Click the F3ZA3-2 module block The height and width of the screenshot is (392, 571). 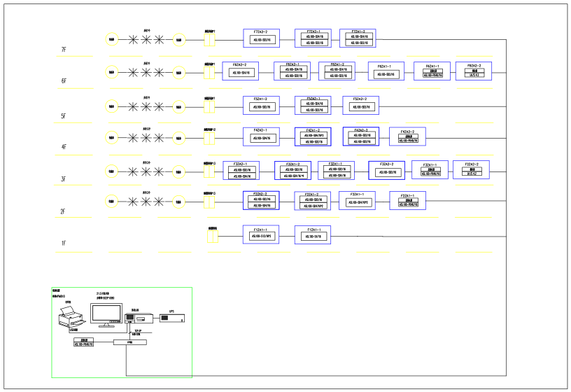pos(387,170)
